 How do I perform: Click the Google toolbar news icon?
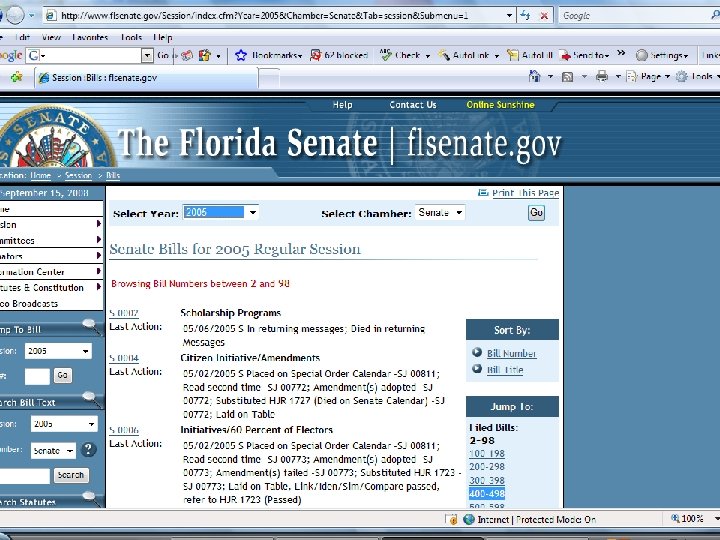(x=187, y=56)
